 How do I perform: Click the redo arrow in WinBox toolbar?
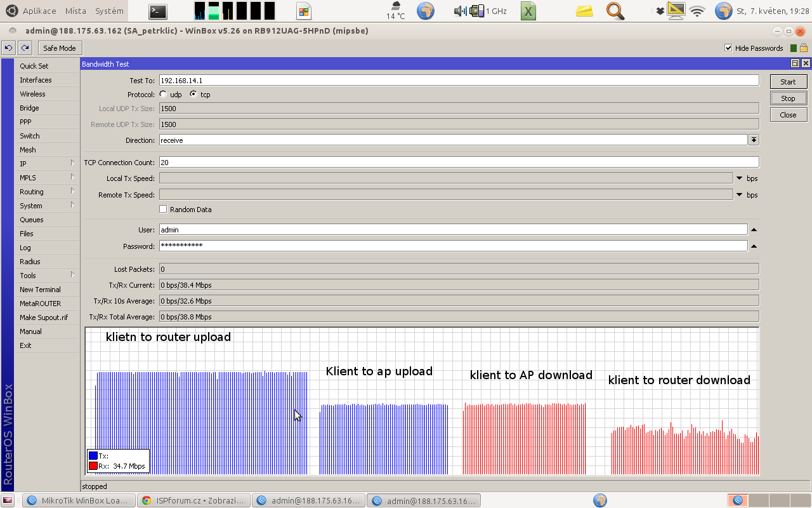tap(25, 48)
